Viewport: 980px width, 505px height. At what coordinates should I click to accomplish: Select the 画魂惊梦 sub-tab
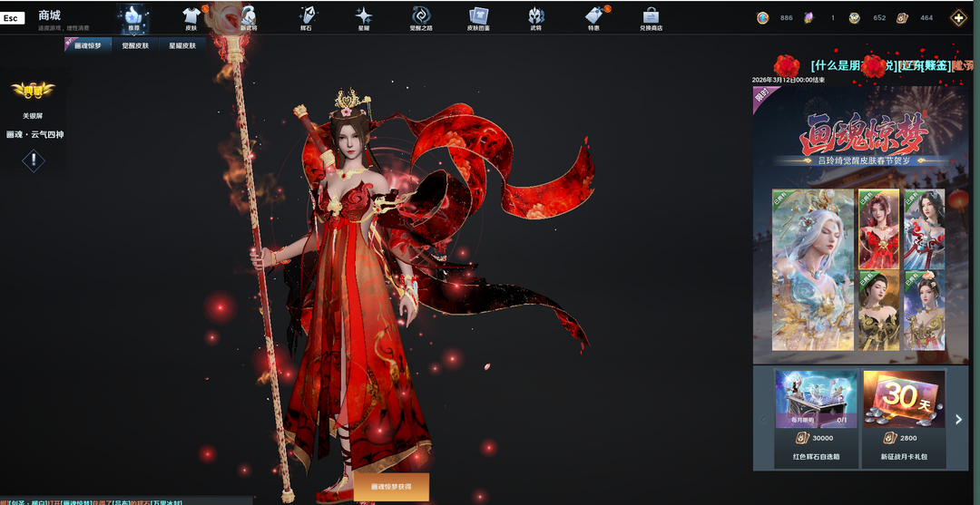[x=88, y=44]
